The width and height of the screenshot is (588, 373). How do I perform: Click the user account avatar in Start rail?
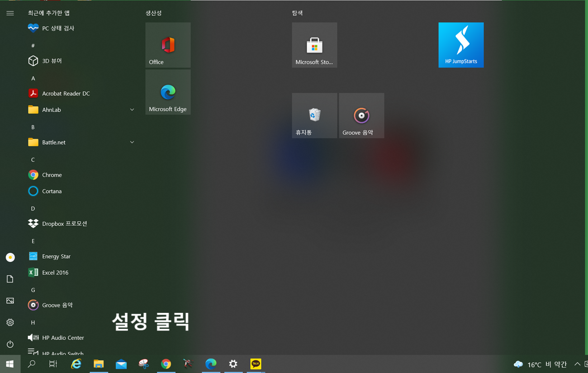click(x=10, y=257)
